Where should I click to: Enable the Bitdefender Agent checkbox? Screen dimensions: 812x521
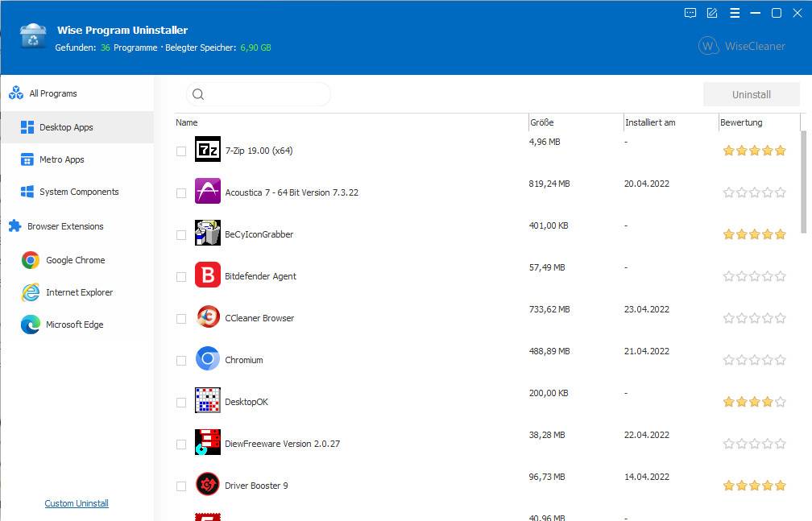tap(181, 277)
